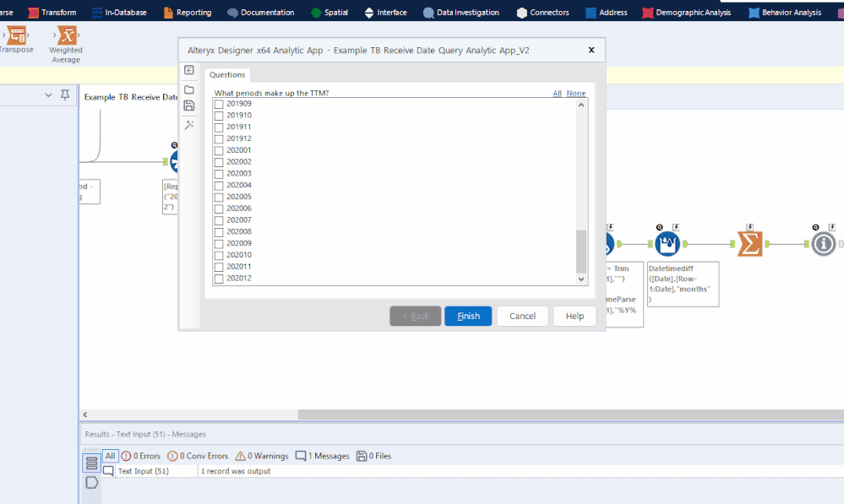Screen dimensions: 844x504
Task: Click the Text Input (51) message icon
Action: tap(108, 471)
